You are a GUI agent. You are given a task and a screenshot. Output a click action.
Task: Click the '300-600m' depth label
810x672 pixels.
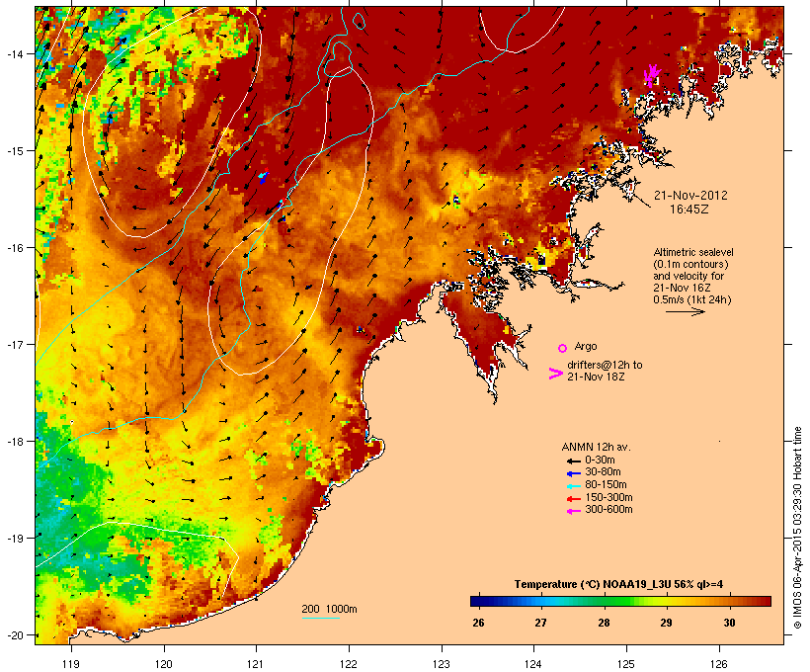[x=608, y=510]
